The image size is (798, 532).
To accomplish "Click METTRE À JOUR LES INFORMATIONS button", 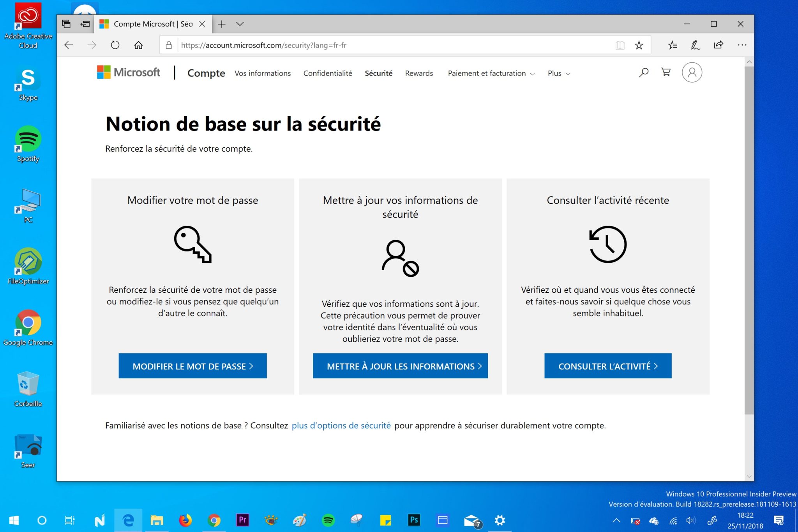I will (400, 365).
